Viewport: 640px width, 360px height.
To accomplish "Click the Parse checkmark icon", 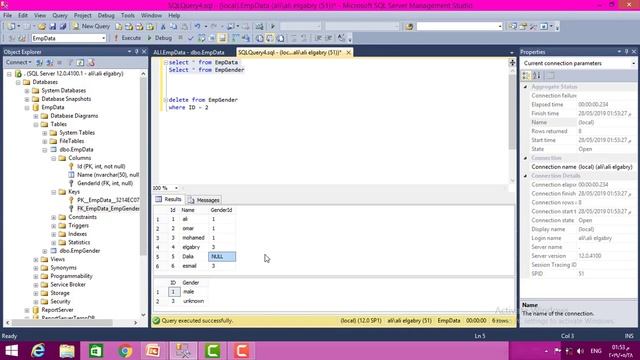I will tap(190, 38).
